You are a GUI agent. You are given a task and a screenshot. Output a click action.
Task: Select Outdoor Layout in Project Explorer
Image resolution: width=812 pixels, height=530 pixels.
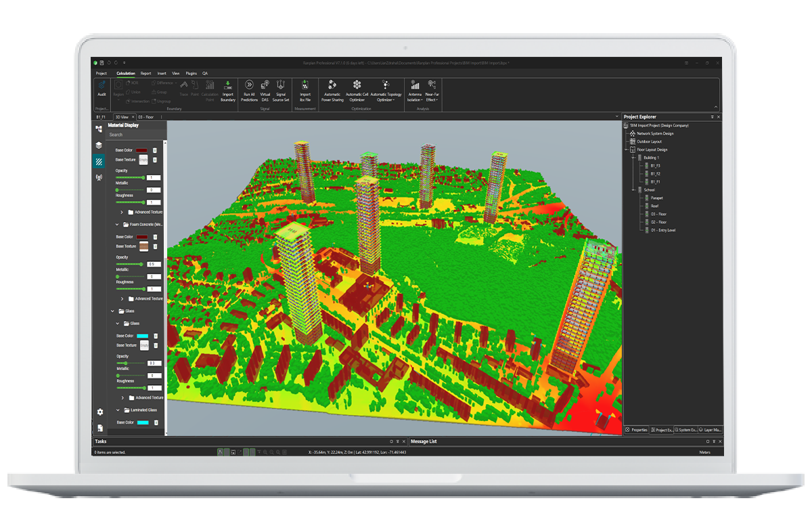pyautogui.click(x=649, y=141)
